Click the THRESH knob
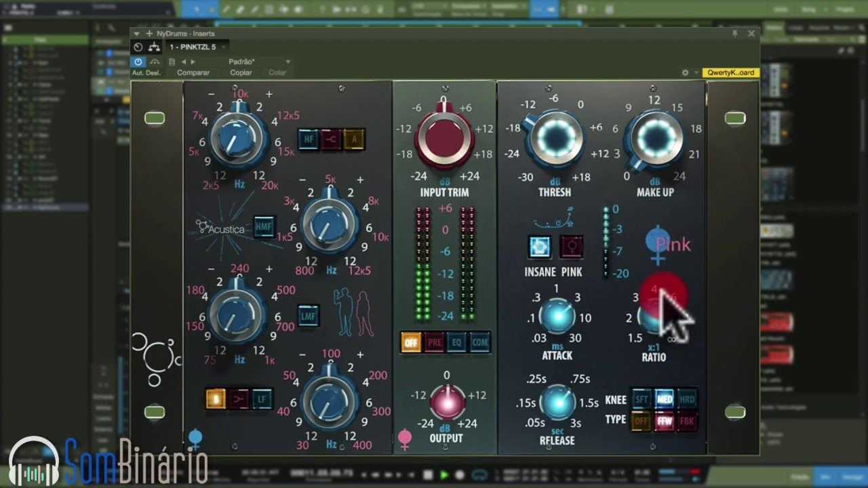Viewport: 868px width, 488px height. [557, 139]
